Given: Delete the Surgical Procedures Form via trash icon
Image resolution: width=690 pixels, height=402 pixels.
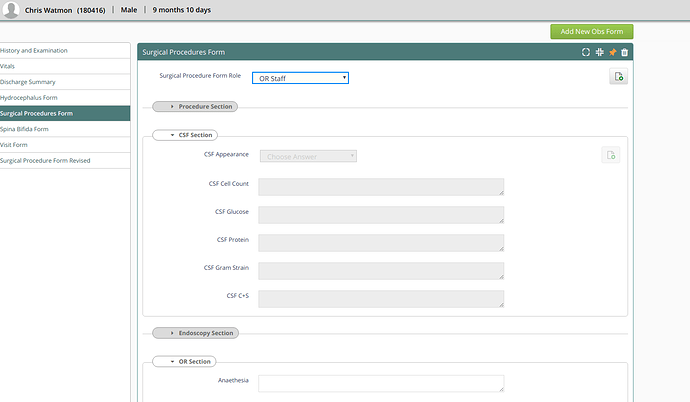Looking at the screenshot, I should click(x=624, y=52).
